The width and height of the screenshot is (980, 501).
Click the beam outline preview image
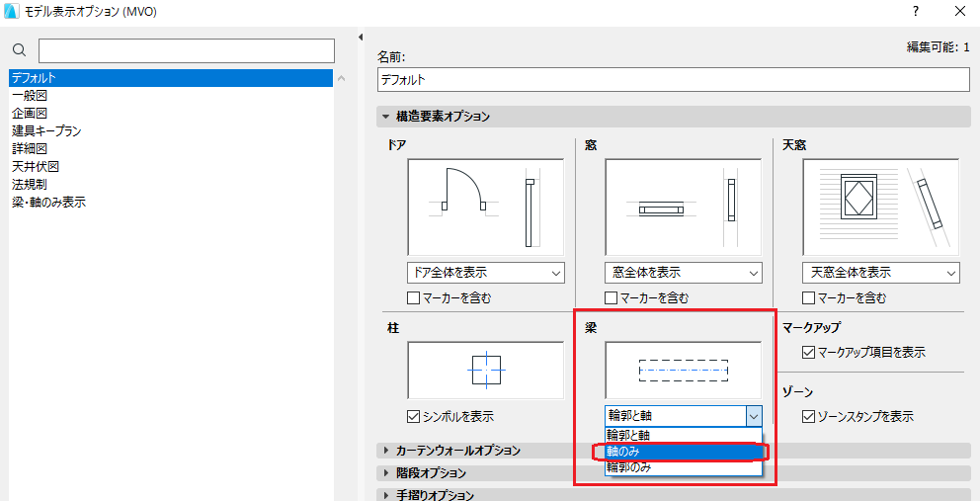point(683,370)
